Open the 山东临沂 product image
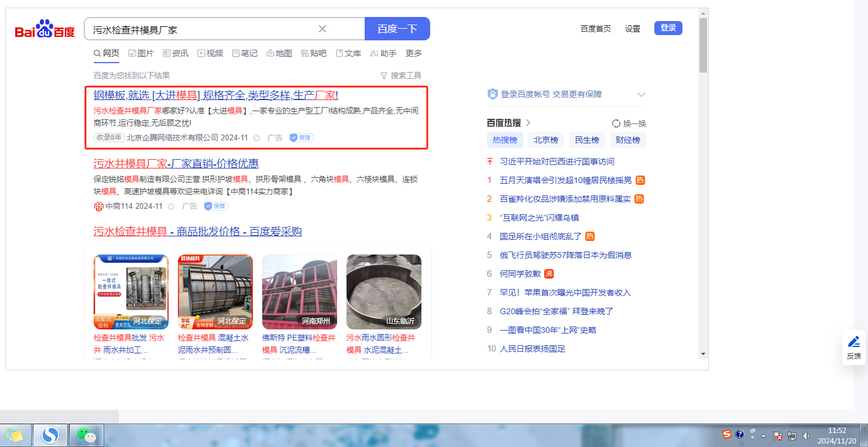 point(384,292)
